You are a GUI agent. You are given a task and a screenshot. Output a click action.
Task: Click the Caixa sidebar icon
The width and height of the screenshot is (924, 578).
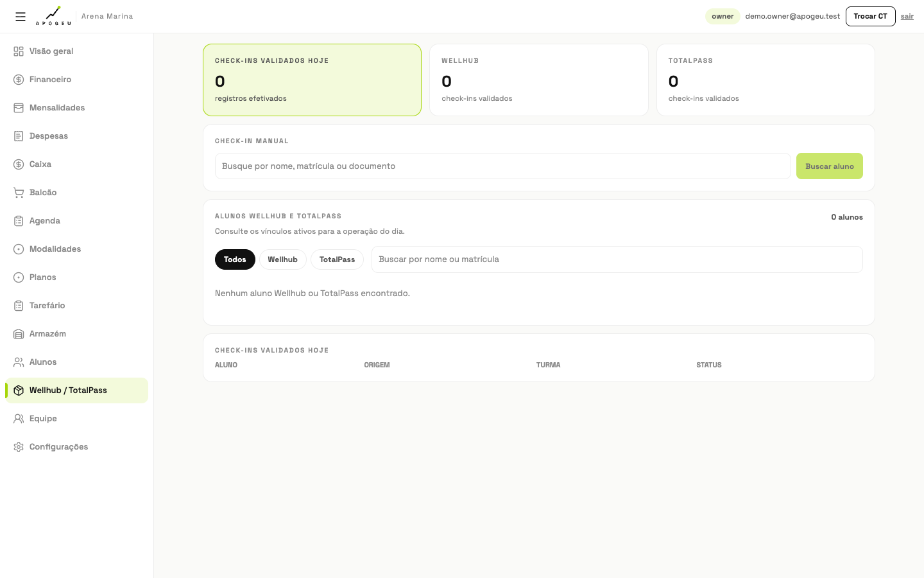pyautogui.click(x=19, y=164)
